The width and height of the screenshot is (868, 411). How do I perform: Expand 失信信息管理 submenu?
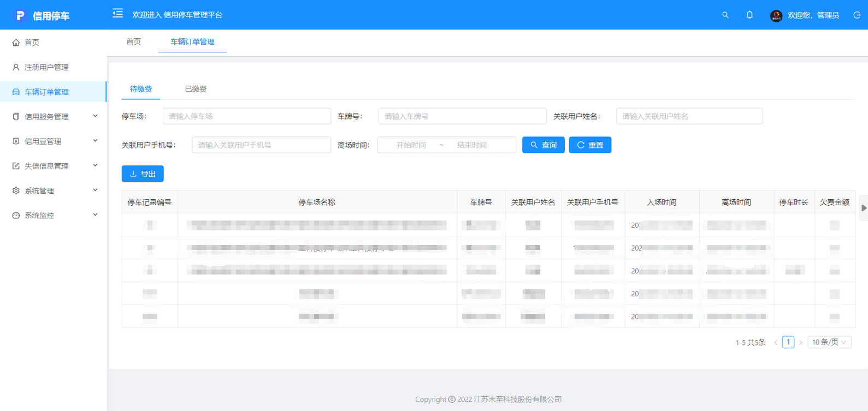click(x=54, y=166)
